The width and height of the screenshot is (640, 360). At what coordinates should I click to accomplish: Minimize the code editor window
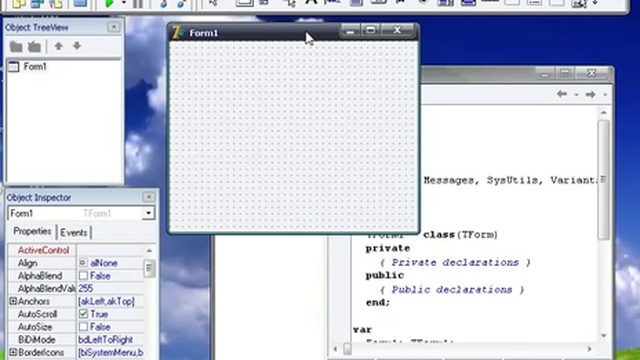point(545,74)
